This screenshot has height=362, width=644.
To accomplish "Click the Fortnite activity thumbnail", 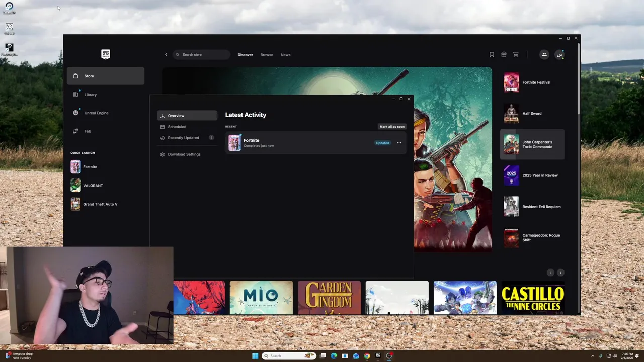I will pyautogui.click(x=234, y=143).
